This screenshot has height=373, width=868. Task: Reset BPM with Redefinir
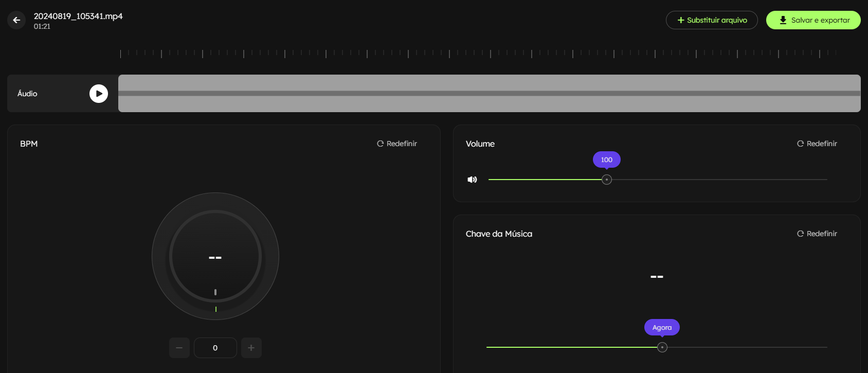click(397, 144)
